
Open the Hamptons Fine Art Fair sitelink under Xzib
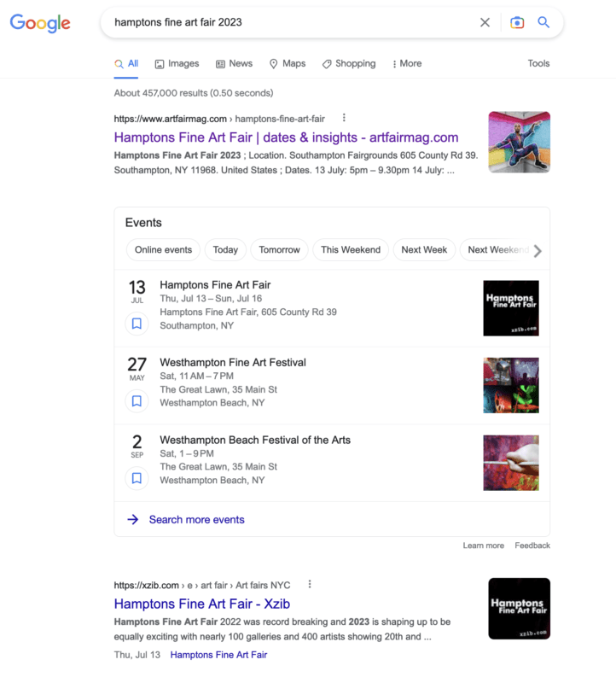218,655
